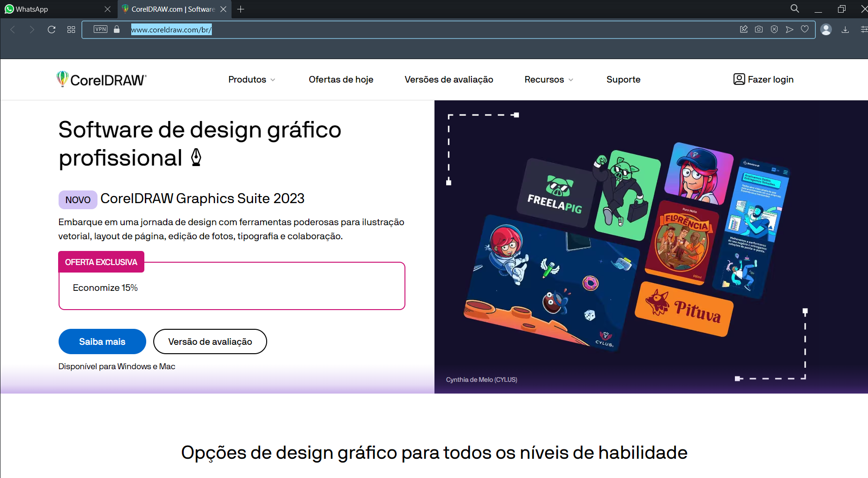Click the CorelDRAW logo
The height and width of the screenshot is (478, 868).
(102, 79)
